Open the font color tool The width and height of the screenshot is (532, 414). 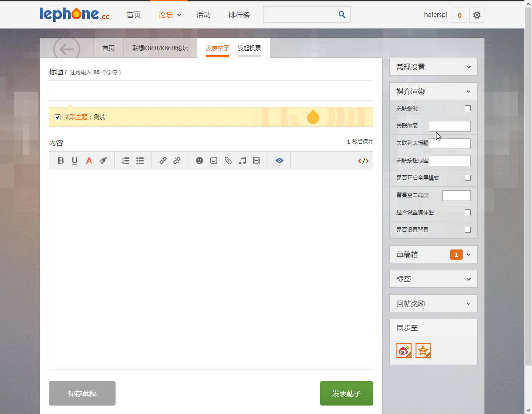tap(89, 161)
